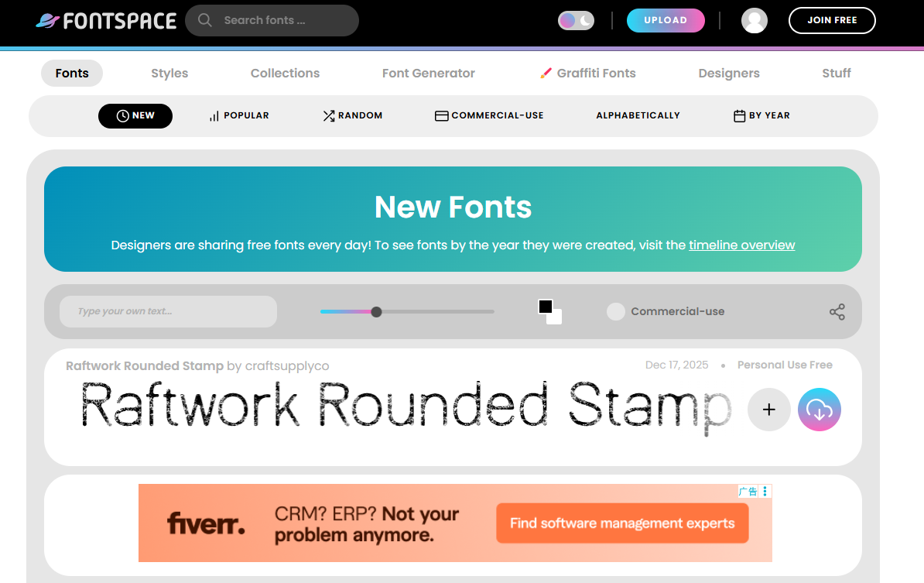This screenshot has width=924, height=583.
Task: Enable the Commercial-use filter toggle
Action: pos(616,312)
